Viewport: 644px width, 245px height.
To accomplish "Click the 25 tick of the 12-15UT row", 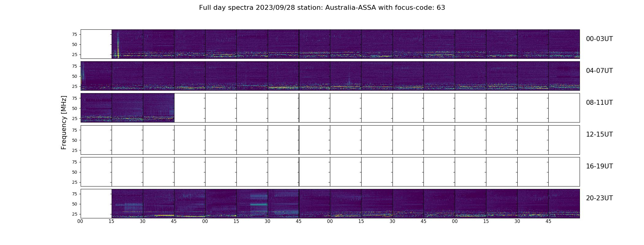I will point(75,150).
